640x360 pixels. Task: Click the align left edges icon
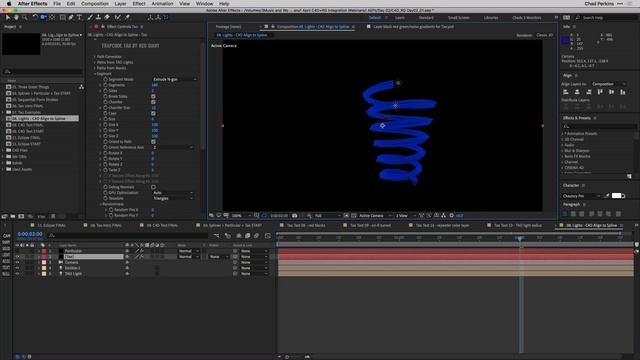click(566, 92)
